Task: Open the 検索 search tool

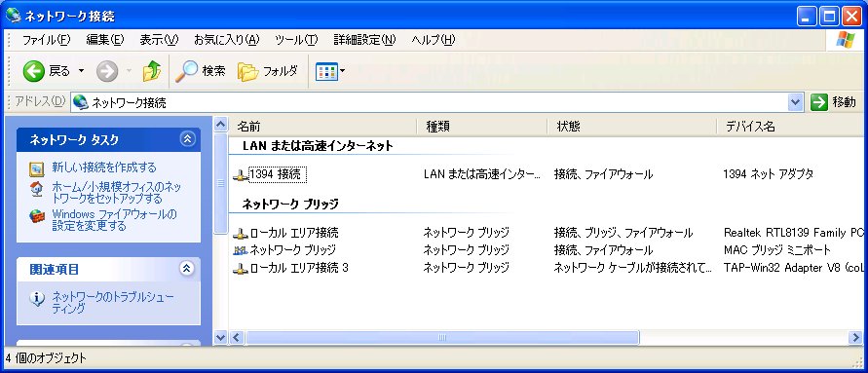Action: (x=200, y=71)
